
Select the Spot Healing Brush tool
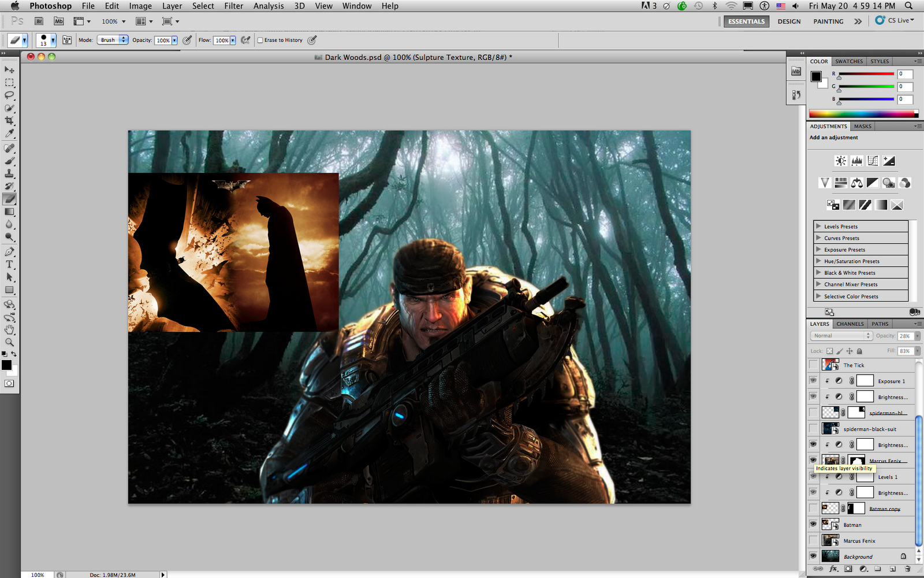9,148
